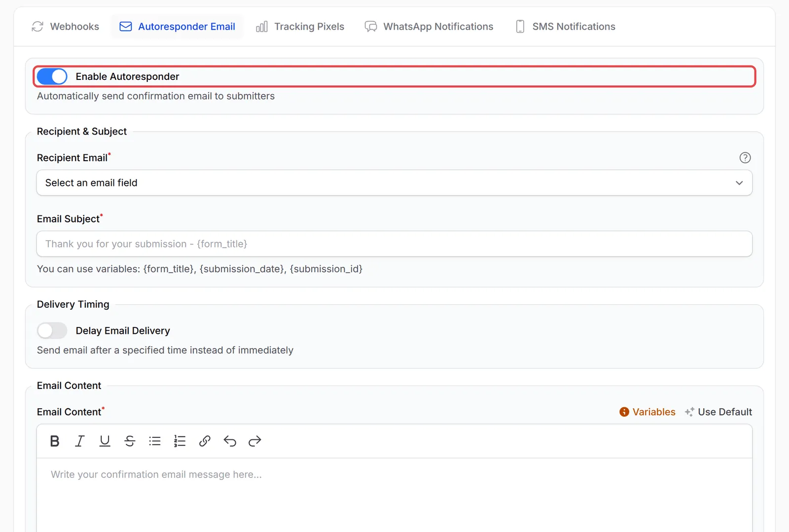789x532 pixels.
Task: Click the SMS phone icon
Action: (520, 27)
